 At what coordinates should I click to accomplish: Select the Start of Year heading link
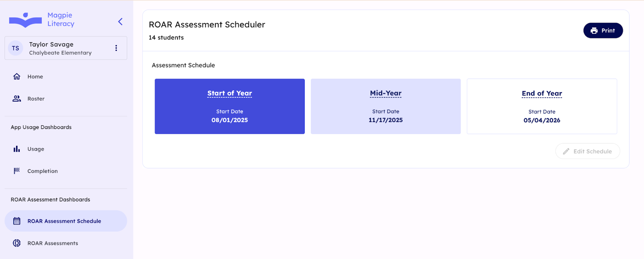(229, 93)
